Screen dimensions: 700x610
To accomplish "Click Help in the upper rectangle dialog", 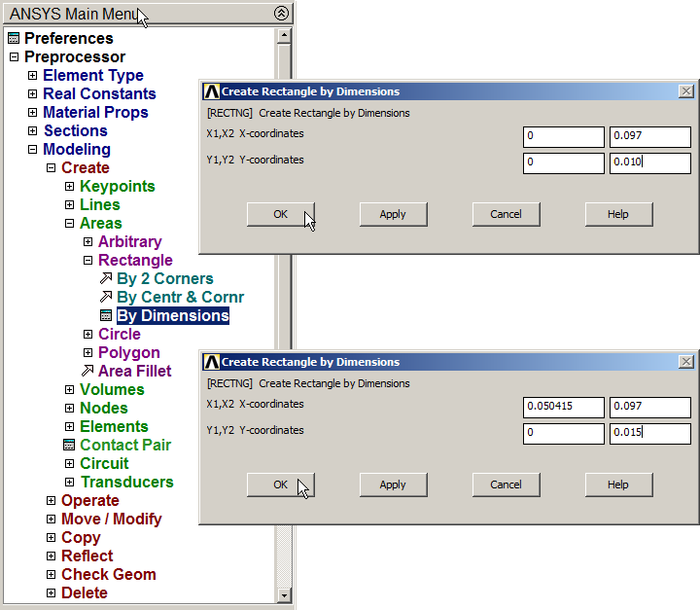I will [617, 214].
